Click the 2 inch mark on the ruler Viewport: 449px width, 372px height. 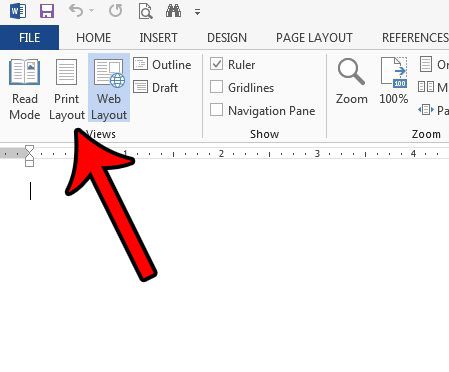pyautogui.click(x=221, y=154)
